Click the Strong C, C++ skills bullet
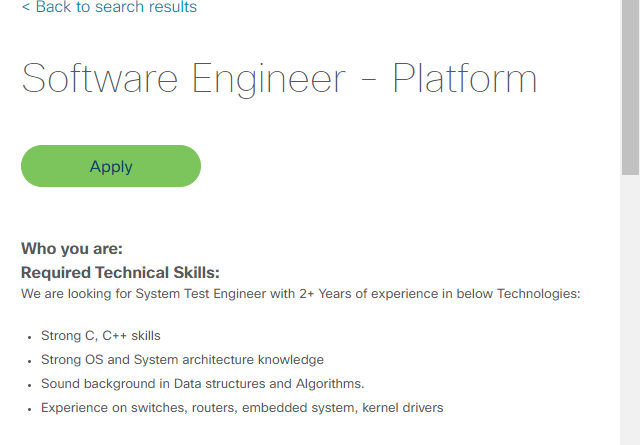 (x=101, y=336)
